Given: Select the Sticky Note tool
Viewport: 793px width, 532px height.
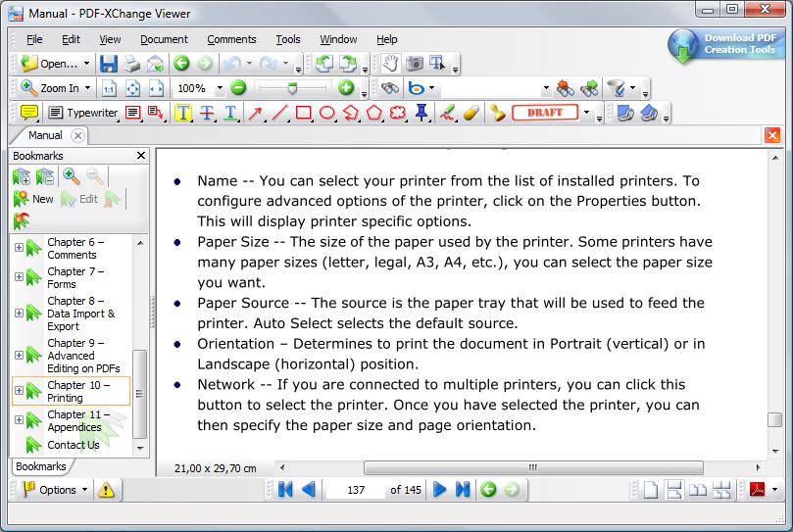Looking at the screenshot, I should 29,113.
